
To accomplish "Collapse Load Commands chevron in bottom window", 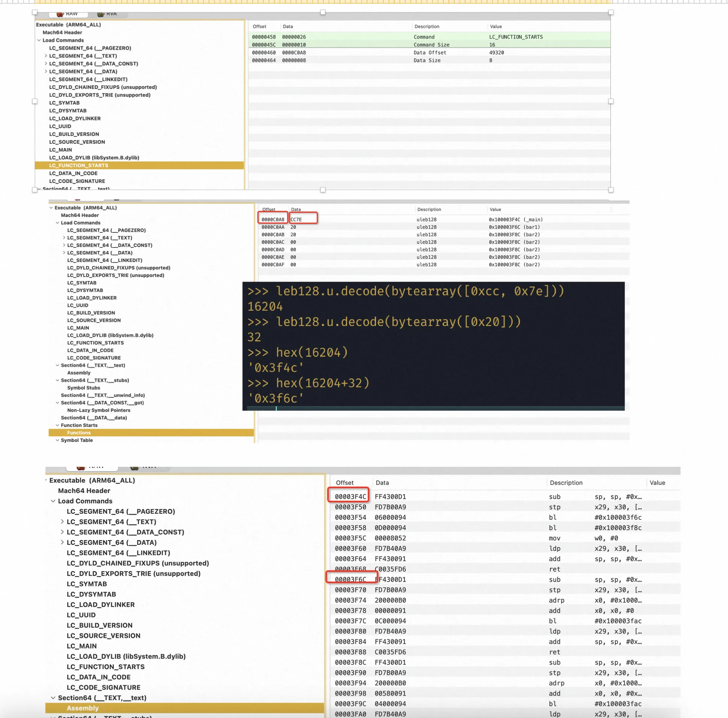I will pyautogui.click(x=53, y=501).
